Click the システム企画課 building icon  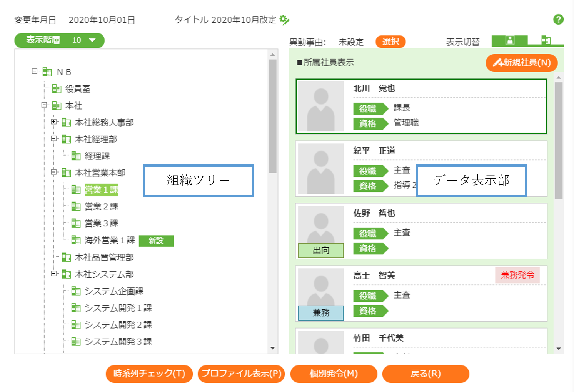[x=76, y=291]
